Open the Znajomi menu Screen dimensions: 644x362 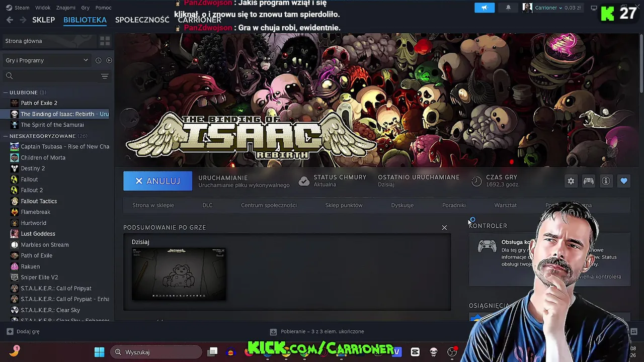66,8
